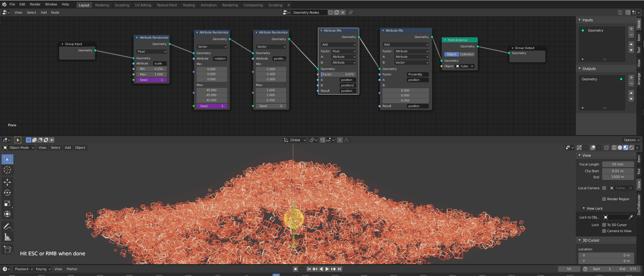
Task: Switch to the Shading workspace tab
Action: click(x=189, y=5)
